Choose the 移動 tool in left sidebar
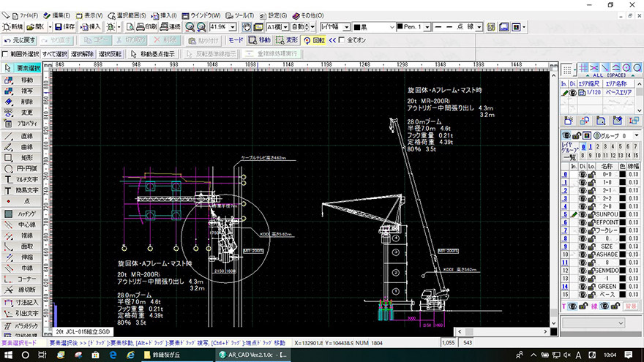This screenshot has height=362, width=644. (x=21, y=80)
